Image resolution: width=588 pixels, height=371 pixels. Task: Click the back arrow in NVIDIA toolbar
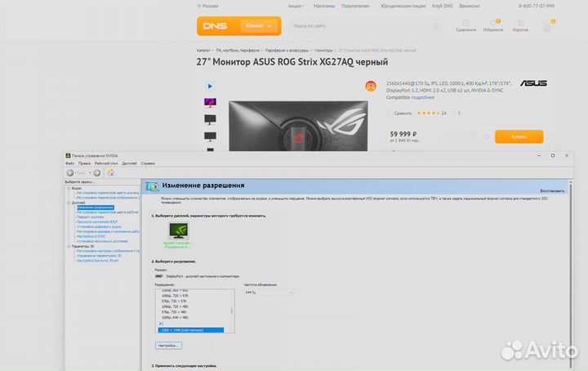pos(71,172)
